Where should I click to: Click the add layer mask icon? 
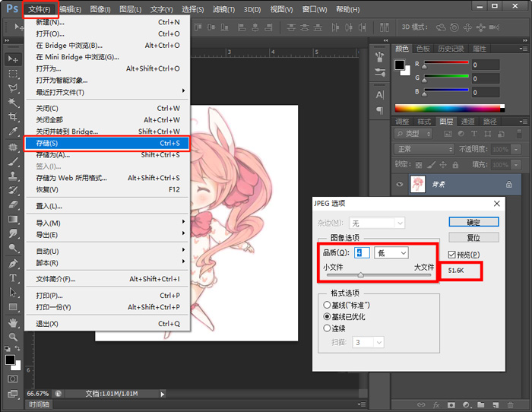click(x=451, y=404)
